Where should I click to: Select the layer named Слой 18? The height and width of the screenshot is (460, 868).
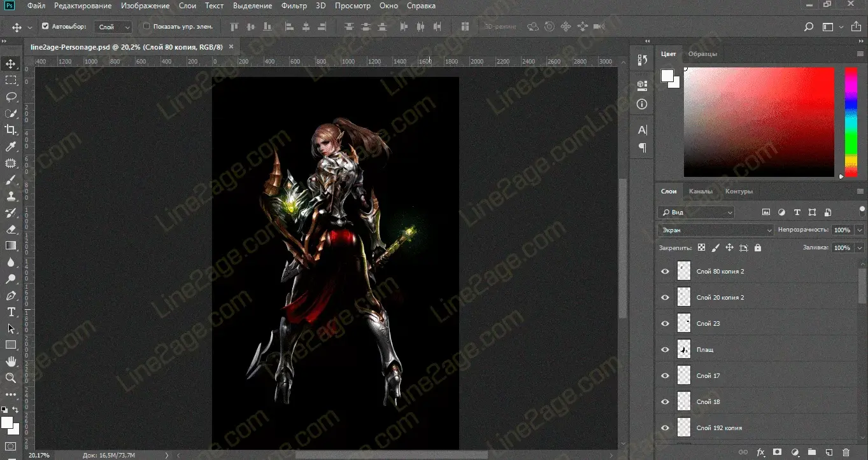[757, 401]
